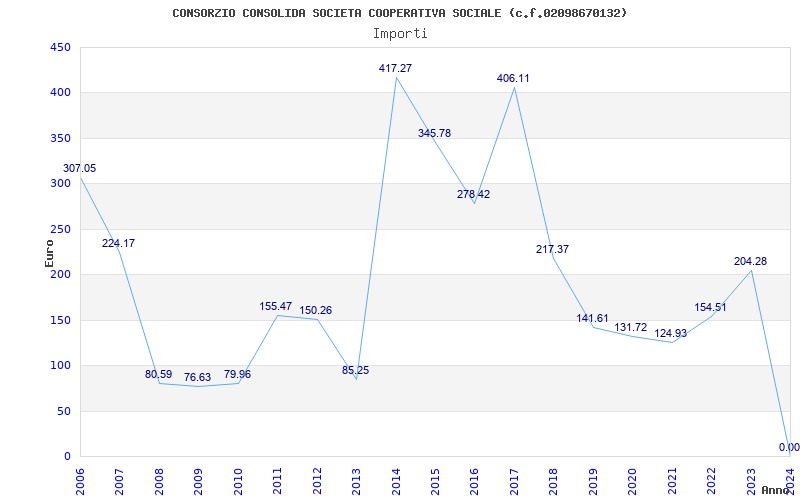Image resolution: width=800 pixels, height=500 pixels.
Task: Select the 307.05 data label
Action: (x=80, y=168)
